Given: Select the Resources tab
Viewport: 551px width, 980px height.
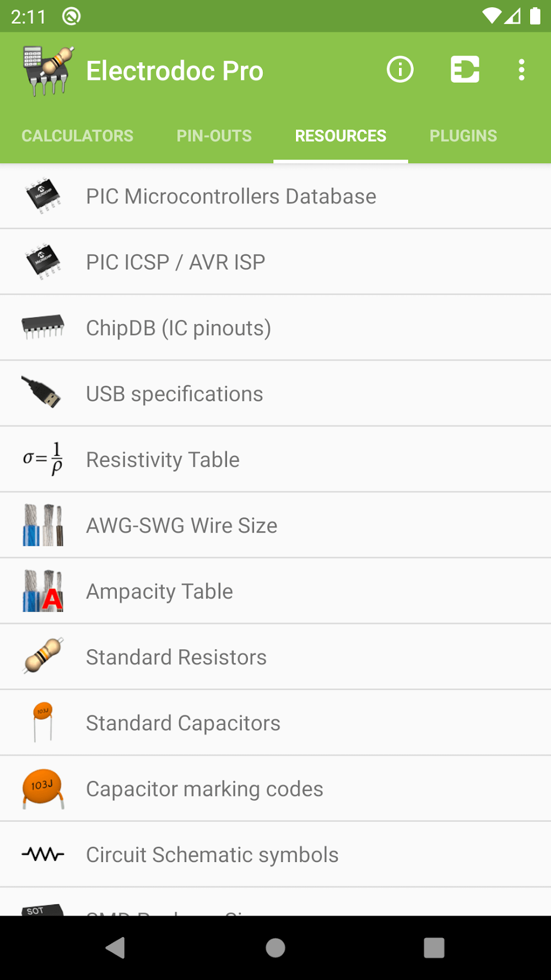Looking at the screenshot, I should coord(341,136).
